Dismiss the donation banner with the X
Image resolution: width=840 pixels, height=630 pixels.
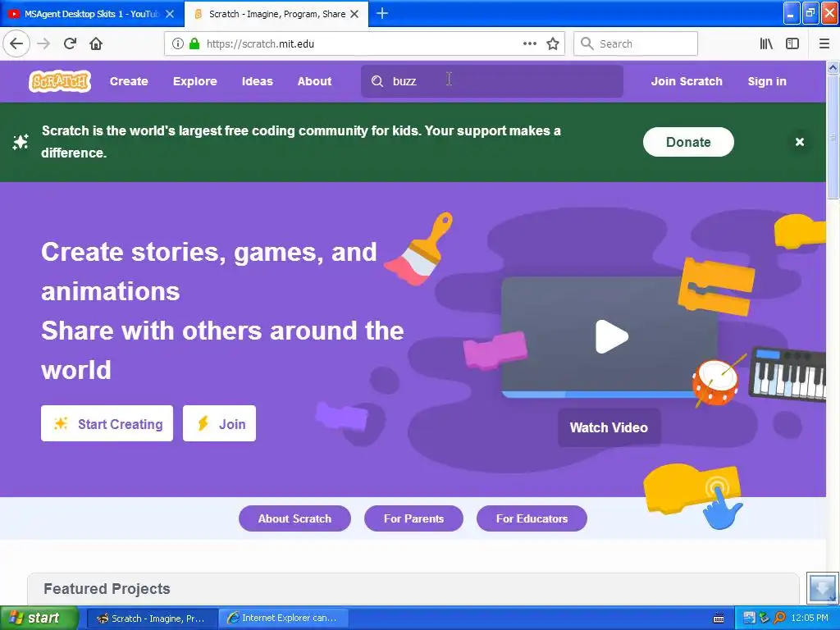point(800,142)
